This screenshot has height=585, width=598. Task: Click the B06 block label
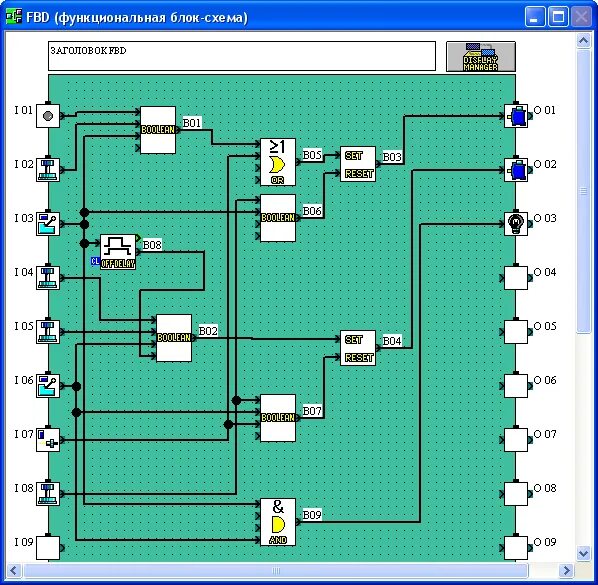pos(312,211)
